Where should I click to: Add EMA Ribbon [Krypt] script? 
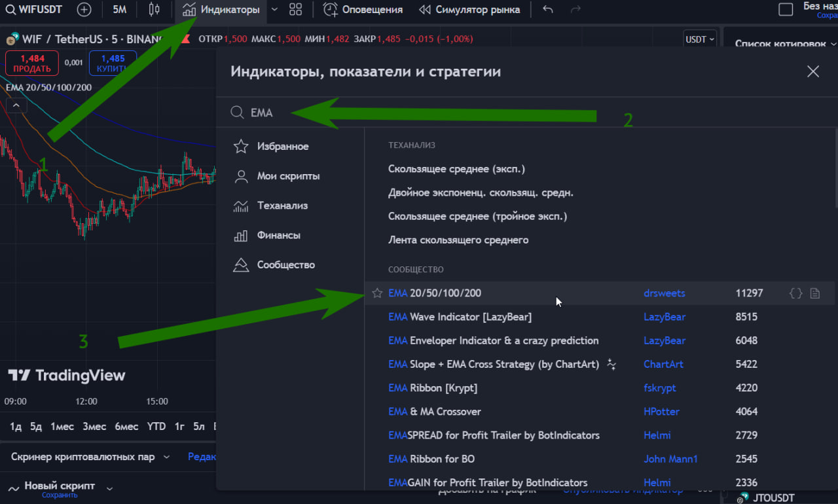(433, 387)
